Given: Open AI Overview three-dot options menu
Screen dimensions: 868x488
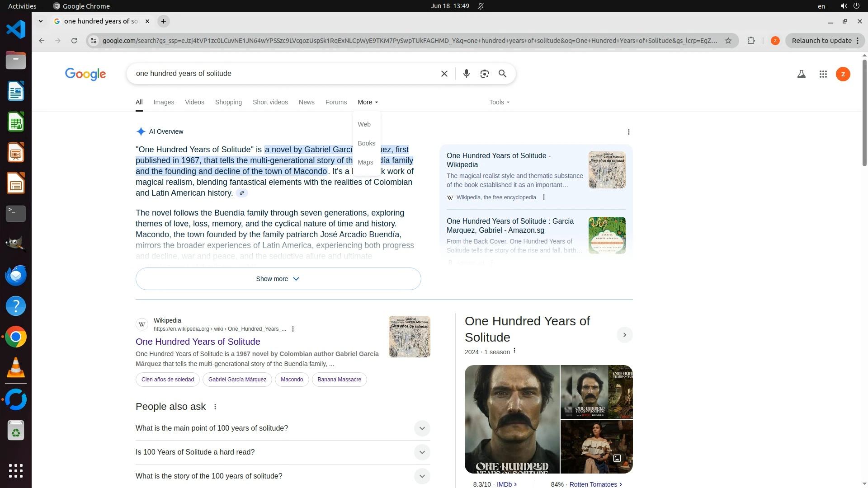Looking at the screenshot, I should pyautogui.click(x=628, y=132).
